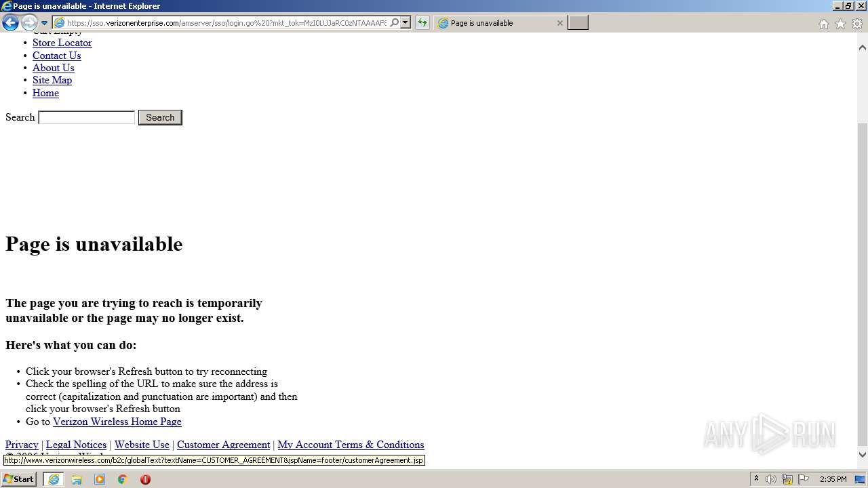868x488 pixels.
Task: Show hidden tray icons arrow
Action: click(756, 479)
